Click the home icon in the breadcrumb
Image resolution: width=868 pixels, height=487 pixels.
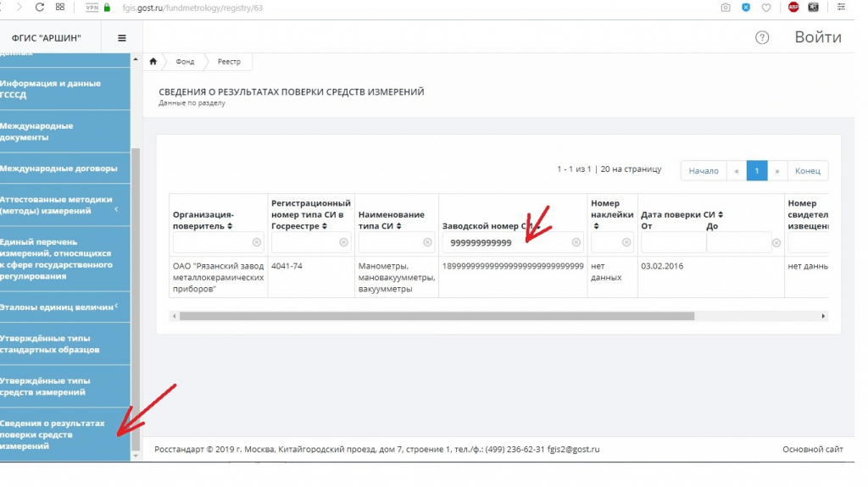point(153,62)
